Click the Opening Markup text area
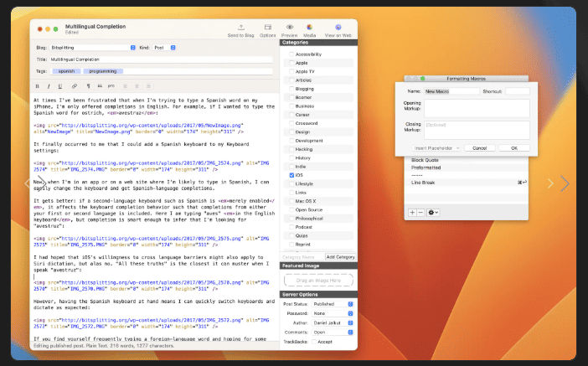588x366 pixels. (477, 108)
